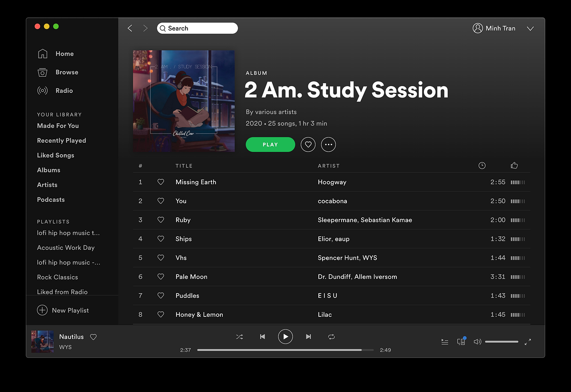
Task: Open Radio in the sidebar
Action: point(64,90)
